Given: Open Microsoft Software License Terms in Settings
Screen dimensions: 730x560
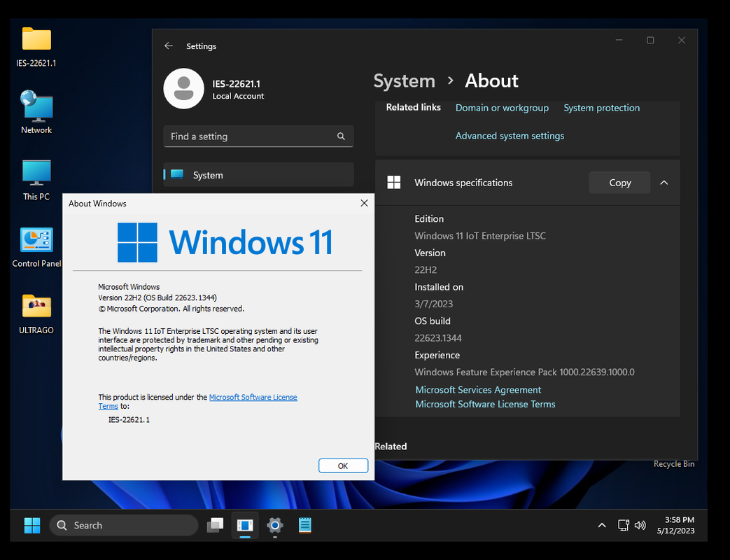Looking at the screenshot, I should click(x=485, y=404).
